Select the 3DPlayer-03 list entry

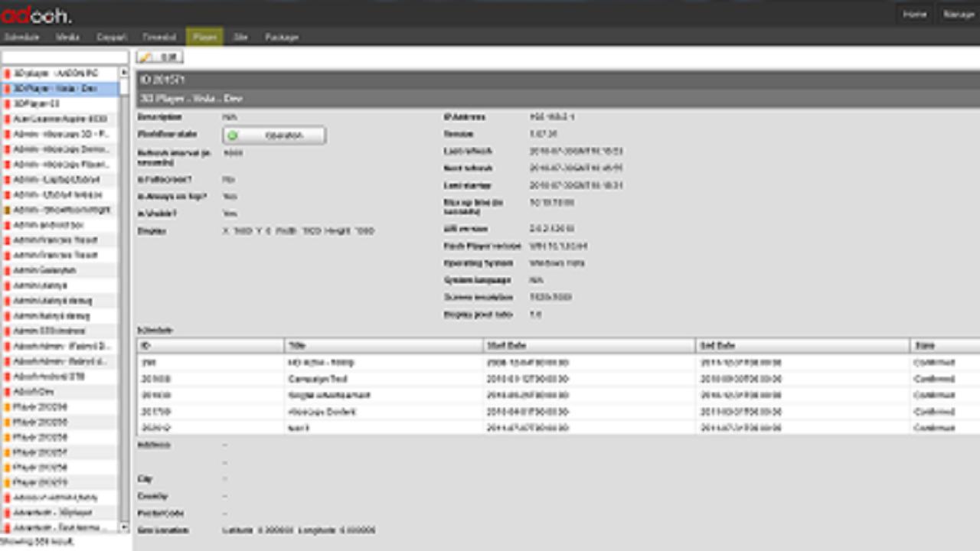[60, 104]
